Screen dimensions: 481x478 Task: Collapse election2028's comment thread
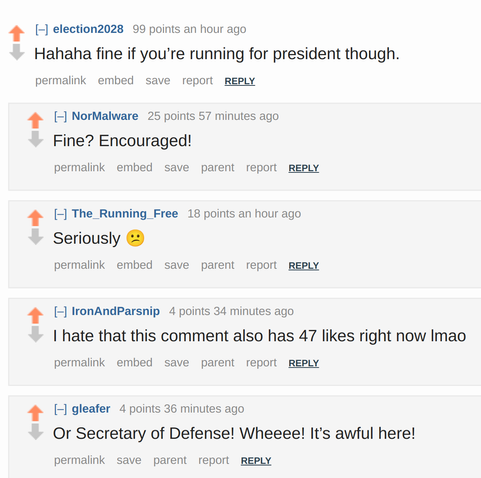[42, 29]
